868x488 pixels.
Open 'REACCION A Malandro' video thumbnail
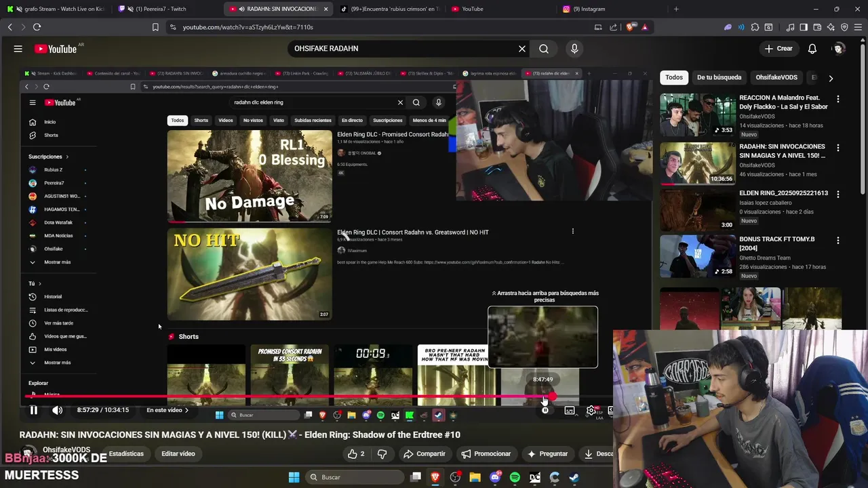click(697, 115)
